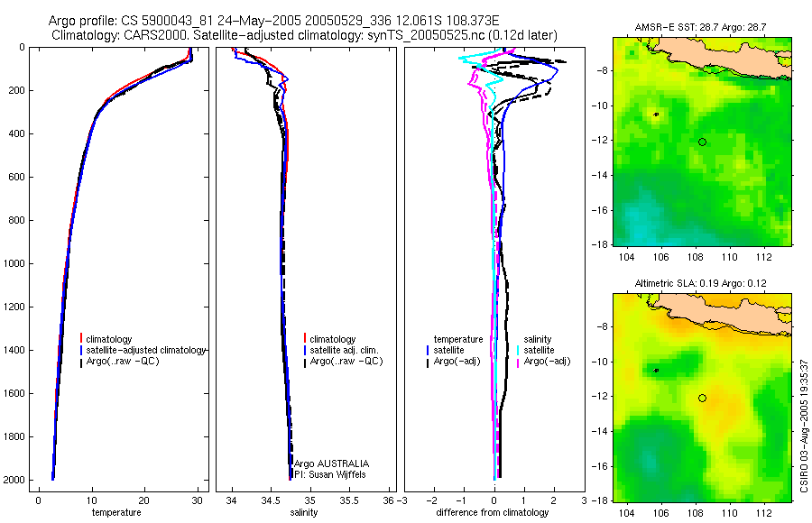Click 'difference from climatology' axis label
Screen dimensions: 812x523
point(493,512)
